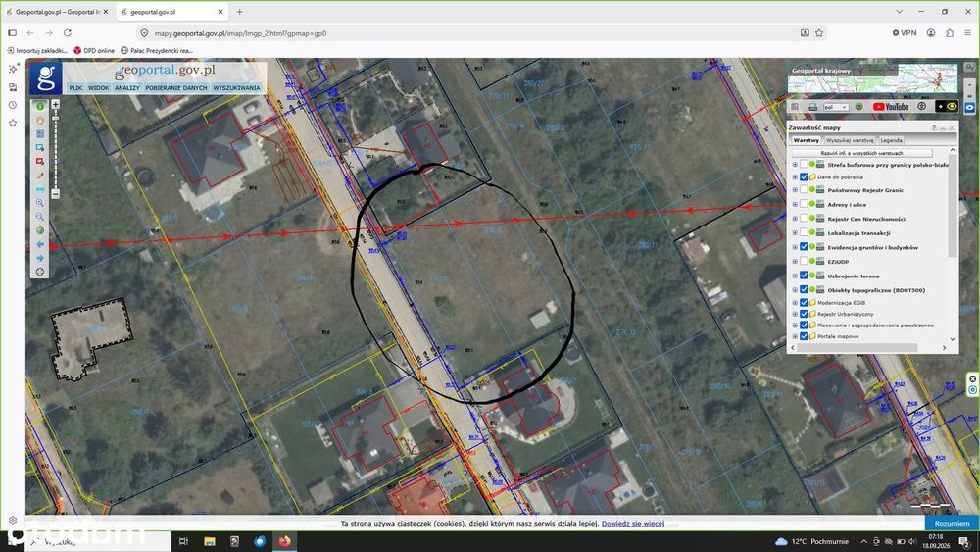980x552 pixels.
Task: Click the map contents panel icon left of printer
Action: coord(795,107)
